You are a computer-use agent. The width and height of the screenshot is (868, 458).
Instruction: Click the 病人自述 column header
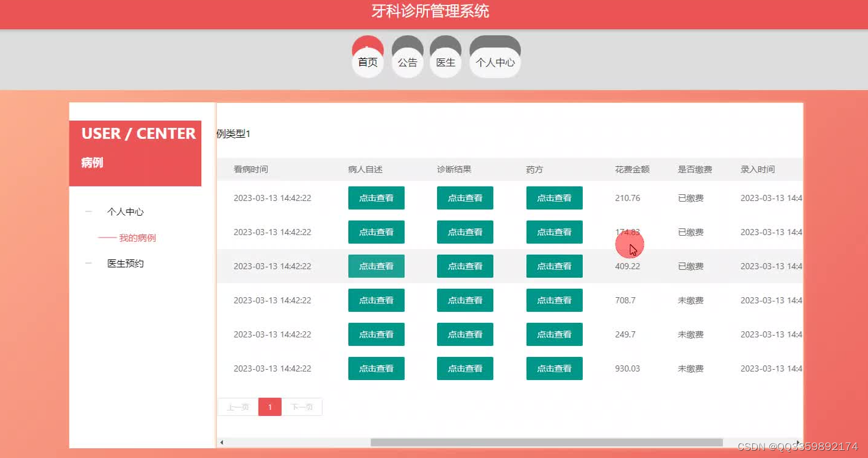[x=365, y=169]
